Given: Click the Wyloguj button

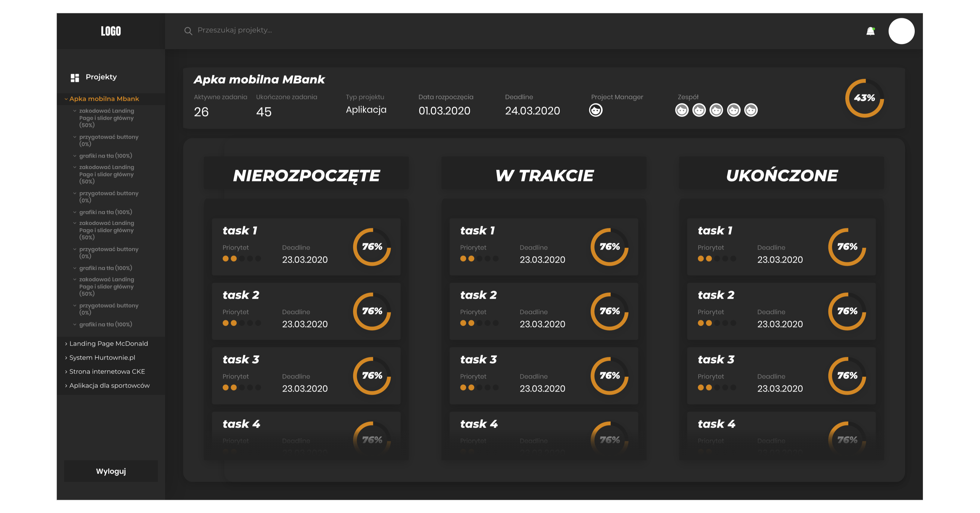Looking at the screenshot, I should [x=111, y=471].
